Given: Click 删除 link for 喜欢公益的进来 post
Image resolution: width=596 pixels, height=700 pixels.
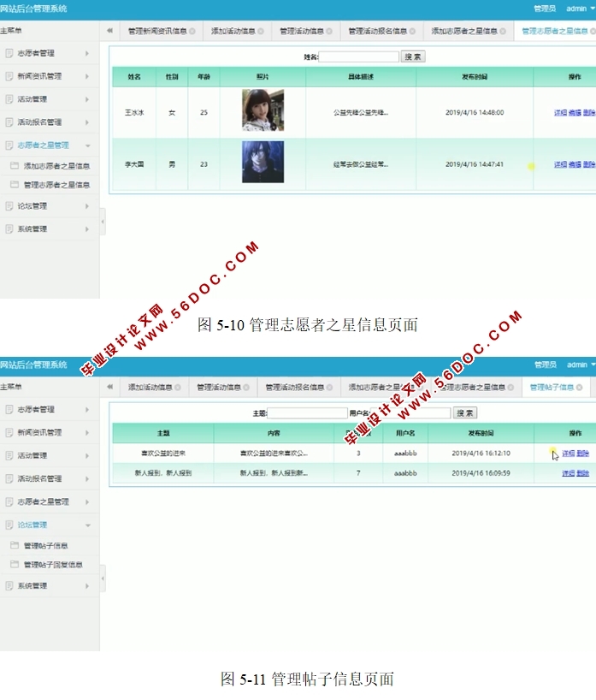Looking at the screenshot, I should click(582, 454).
